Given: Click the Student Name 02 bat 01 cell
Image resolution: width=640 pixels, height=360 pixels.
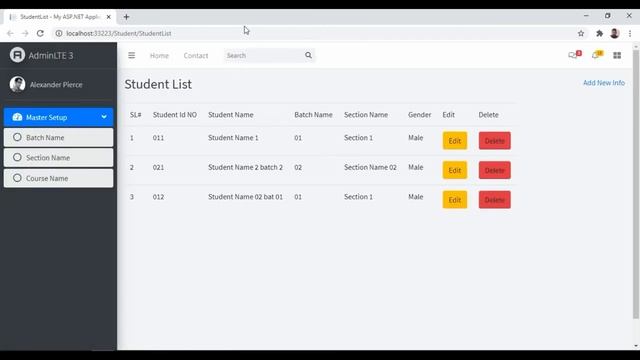Looking at the screenshot, I should point(245,197).
